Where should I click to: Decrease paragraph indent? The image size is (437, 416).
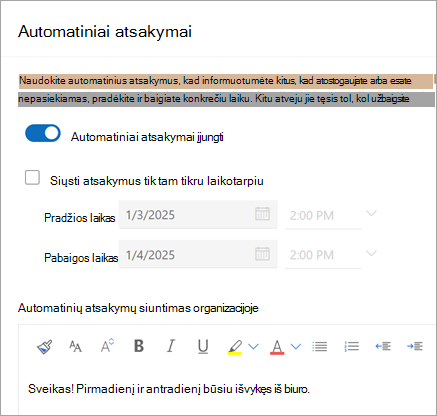383,346
